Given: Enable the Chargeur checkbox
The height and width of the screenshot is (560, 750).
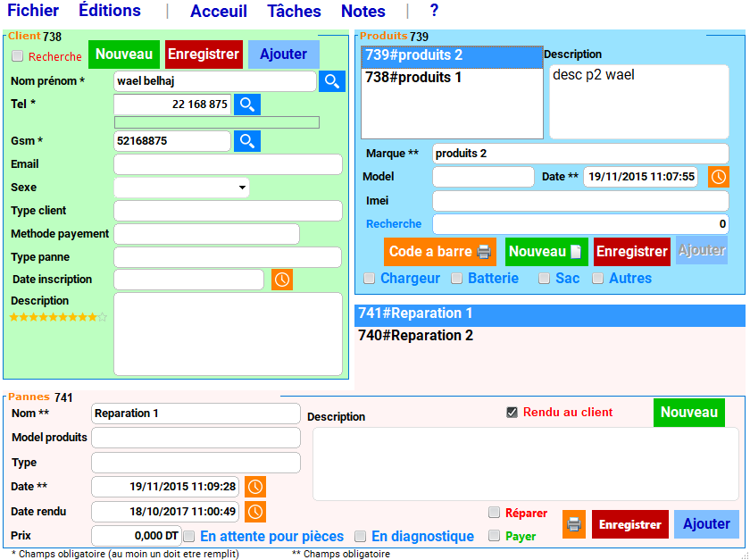Looking at the screenshot, I should (370, 279).
